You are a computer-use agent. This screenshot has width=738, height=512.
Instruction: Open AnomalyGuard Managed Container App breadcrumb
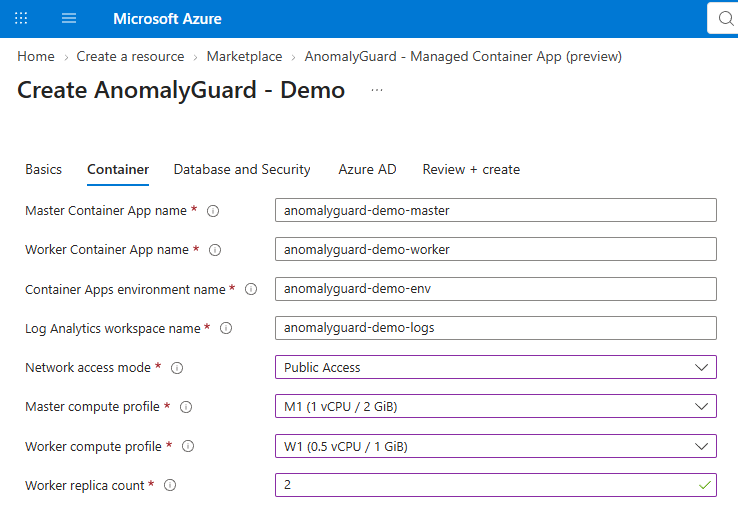[463, 56]
